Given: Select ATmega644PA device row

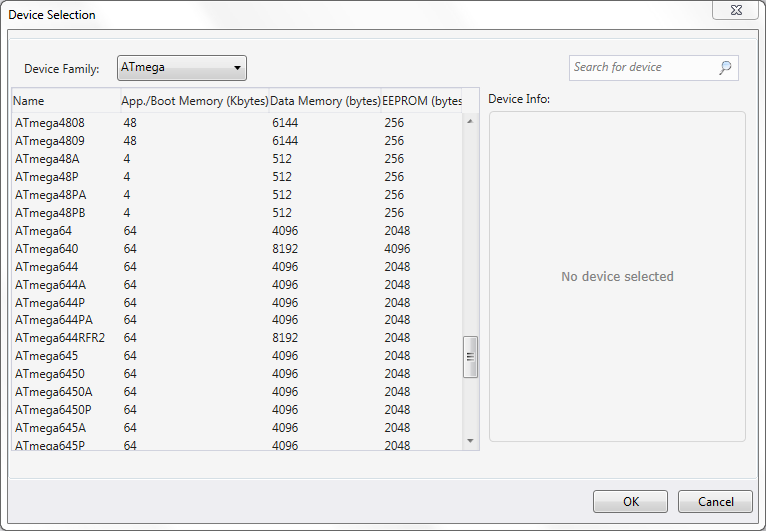Looking at the screenshot, I should coord(237,320).
